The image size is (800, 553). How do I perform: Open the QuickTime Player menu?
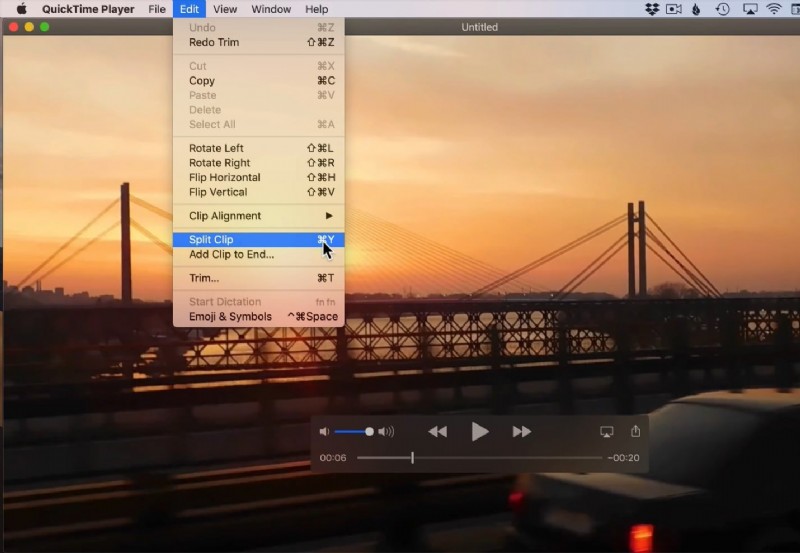coord(88,9)
